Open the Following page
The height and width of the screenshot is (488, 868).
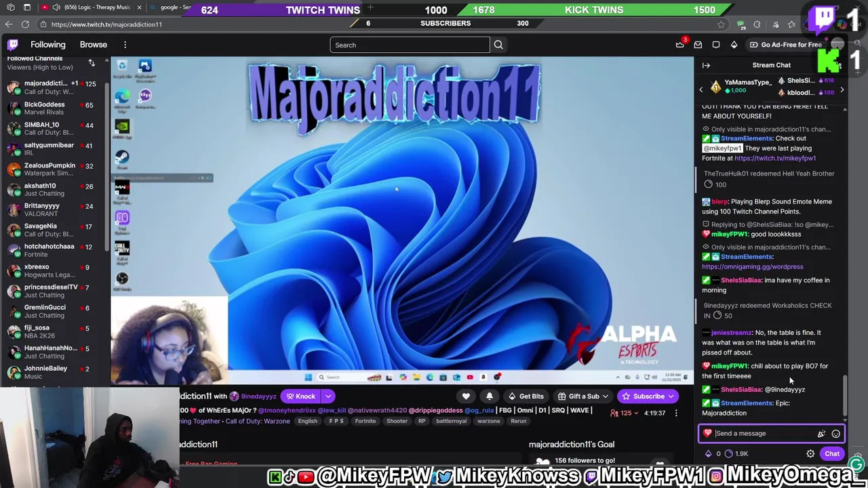48,45
